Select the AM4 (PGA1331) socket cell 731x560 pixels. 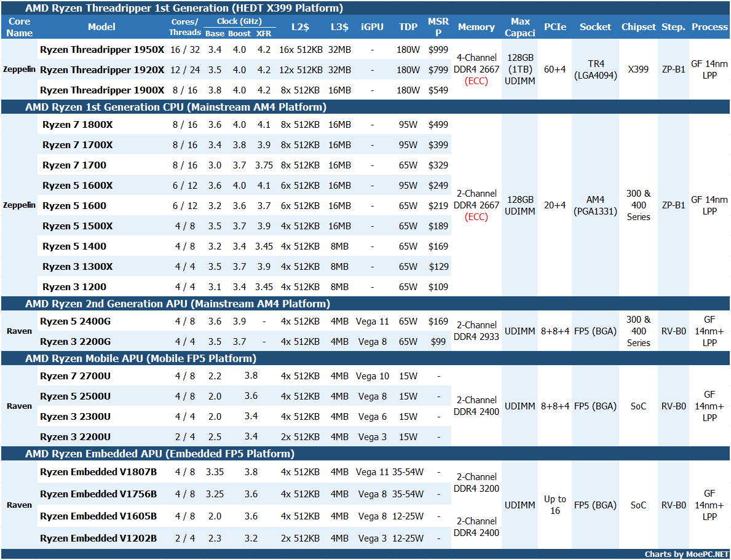[x=595, y=205]
